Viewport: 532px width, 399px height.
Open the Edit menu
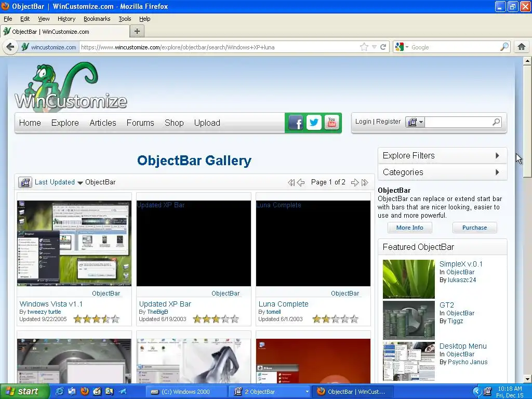25,19
